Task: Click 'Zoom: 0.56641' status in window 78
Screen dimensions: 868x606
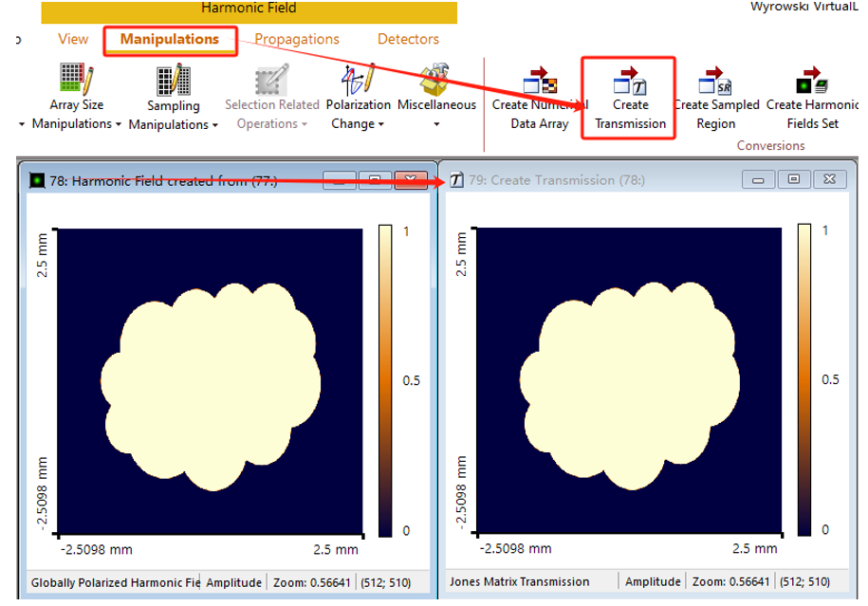Action: pyautogui.click(x=312, y=582)
